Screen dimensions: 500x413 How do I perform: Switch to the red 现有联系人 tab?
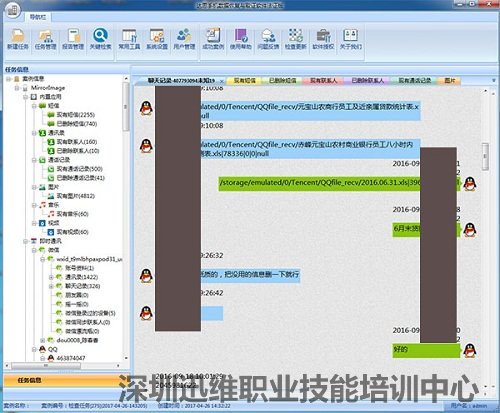pos(324,81)
